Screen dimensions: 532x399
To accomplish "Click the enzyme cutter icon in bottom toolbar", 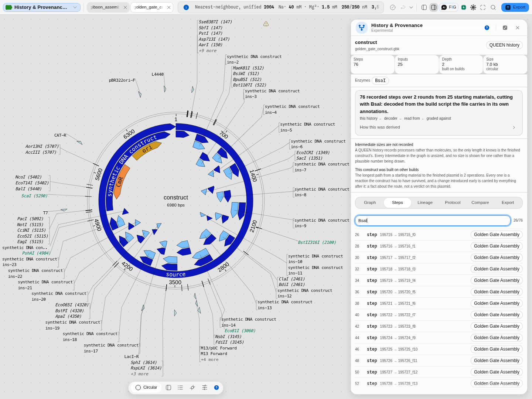I will 192,388.
